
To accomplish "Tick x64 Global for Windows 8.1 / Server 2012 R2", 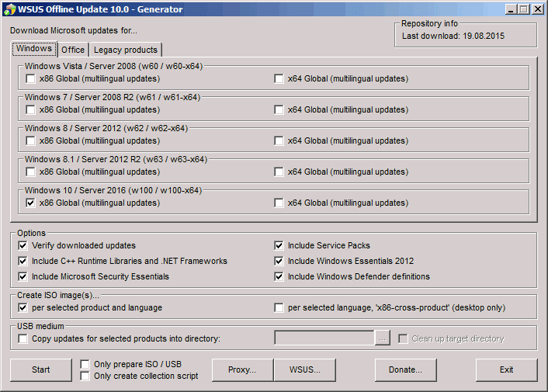I will pyautogui.click(x=279, y=172).
